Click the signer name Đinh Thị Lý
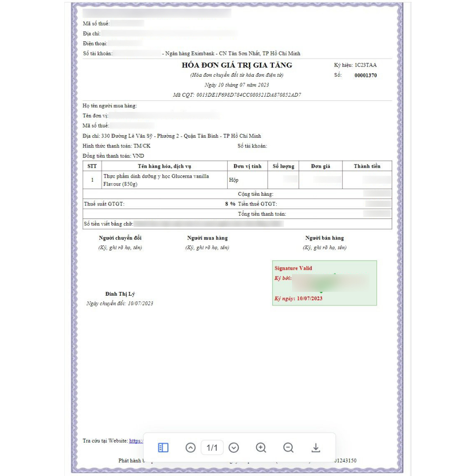The image size is (476, 476). 120,294
